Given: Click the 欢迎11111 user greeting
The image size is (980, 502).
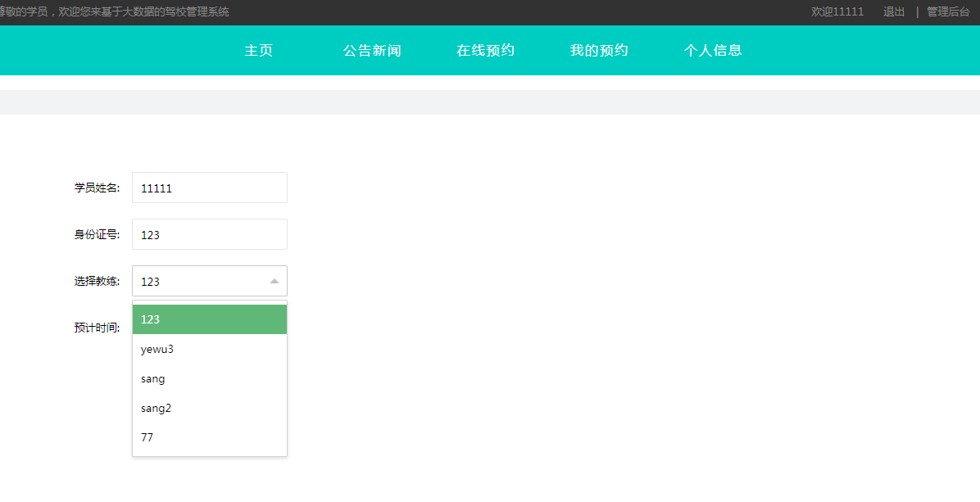Looking at the screenshot, I should tap(837, 11).
